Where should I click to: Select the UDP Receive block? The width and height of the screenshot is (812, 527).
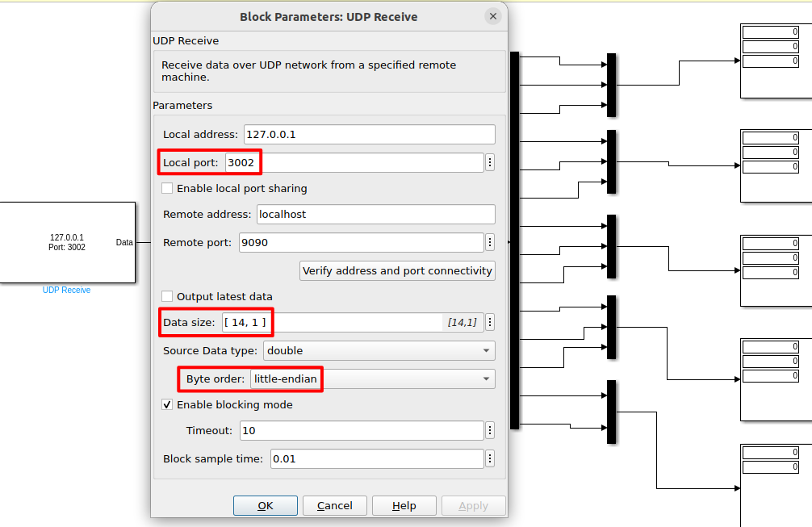[x=66, y=242]
